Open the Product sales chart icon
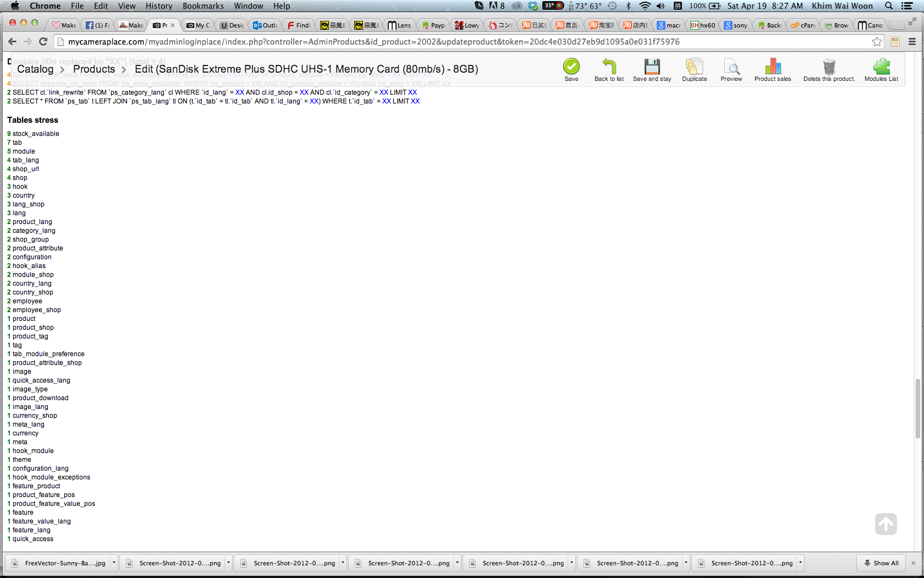The height and width of the screenshot is (578, 924). [773, 66]
